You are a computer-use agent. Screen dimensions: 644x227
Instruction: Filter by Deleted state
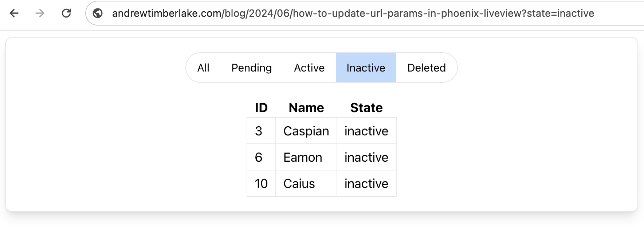tap(426, 68)
